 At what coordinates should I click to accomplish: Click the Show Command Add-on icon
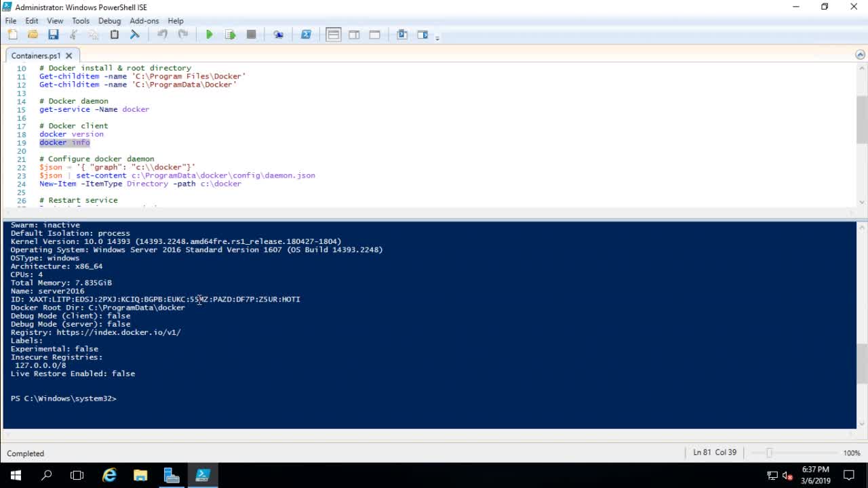pyautogui.click(x=422, y=35)
